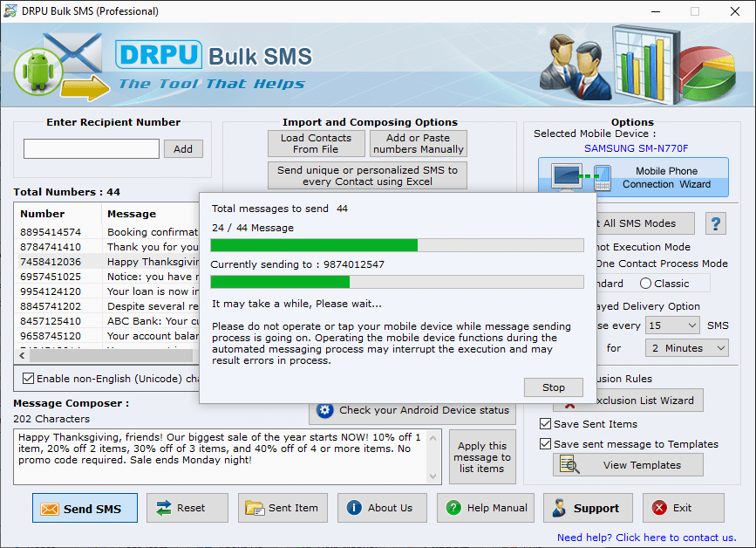The width and height of the screenshot is (756, 548).
Task: Select the row with number 9658745120
Action: (x=107, y=336)
